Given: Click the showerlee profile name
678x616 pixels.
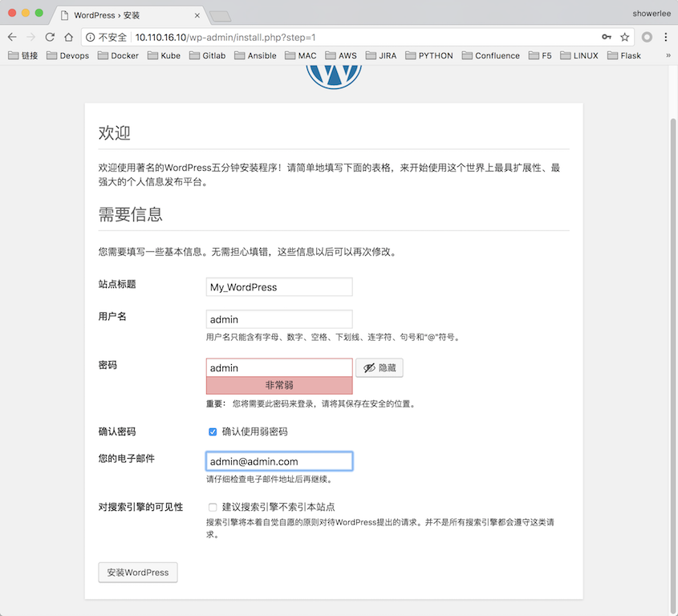Looking at the screenshot, I should (x=652, y=14).
